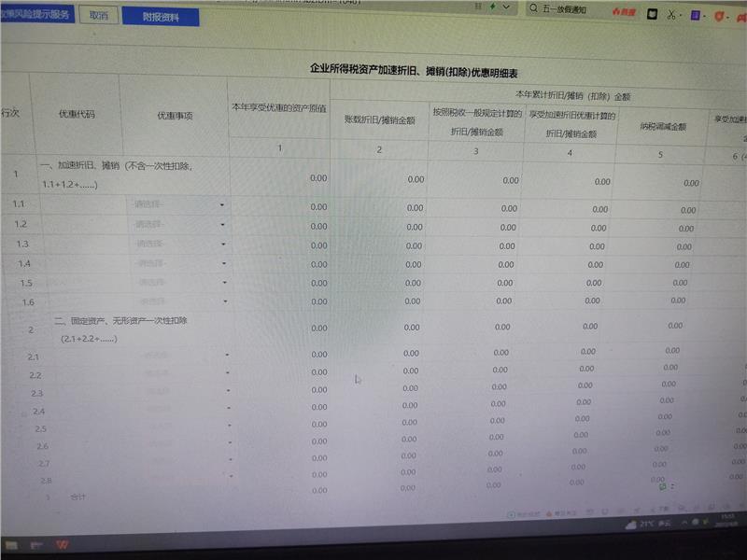
Task: Click the lightning bolt speed-mode icon
Action: click(x=492, y=7)
